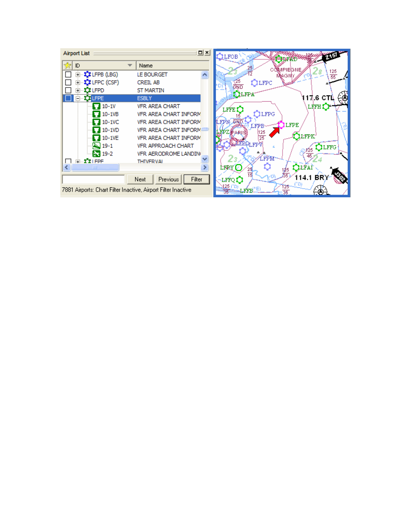Screen dimensions: 411x532
Task: Click the LFOB airport symbol on map
Action: pos(220,56)
